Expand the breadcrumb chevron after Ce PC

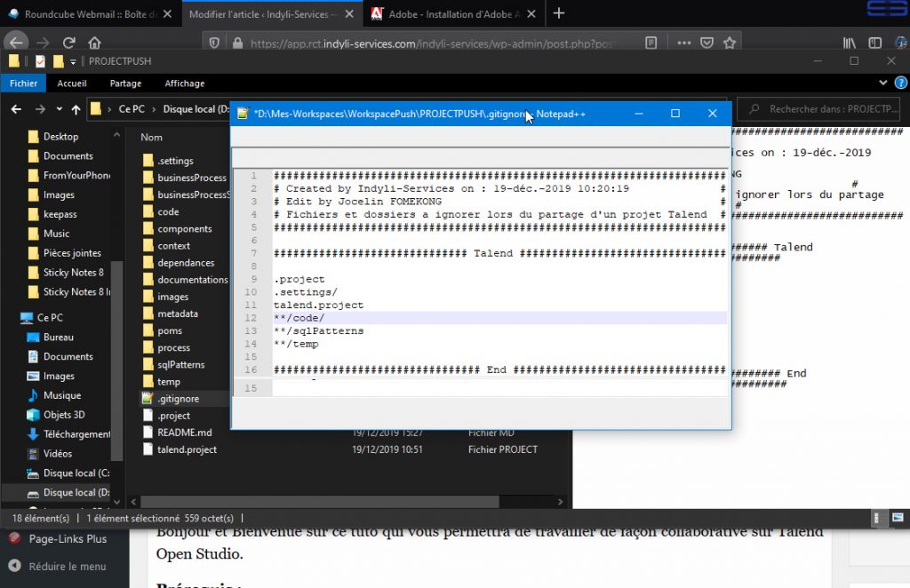[x=154, y=109]
